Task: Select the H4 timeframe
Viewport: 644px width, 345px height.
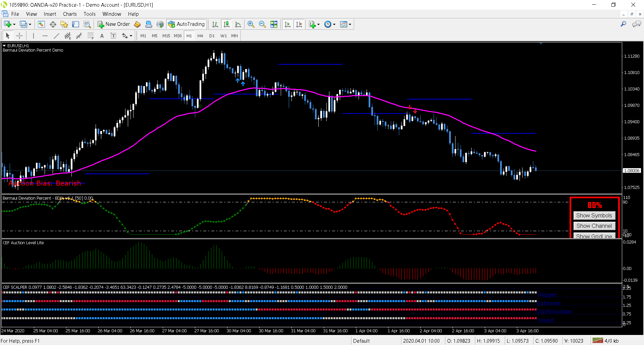Action: pyautogui.click(x=200, y=36)
